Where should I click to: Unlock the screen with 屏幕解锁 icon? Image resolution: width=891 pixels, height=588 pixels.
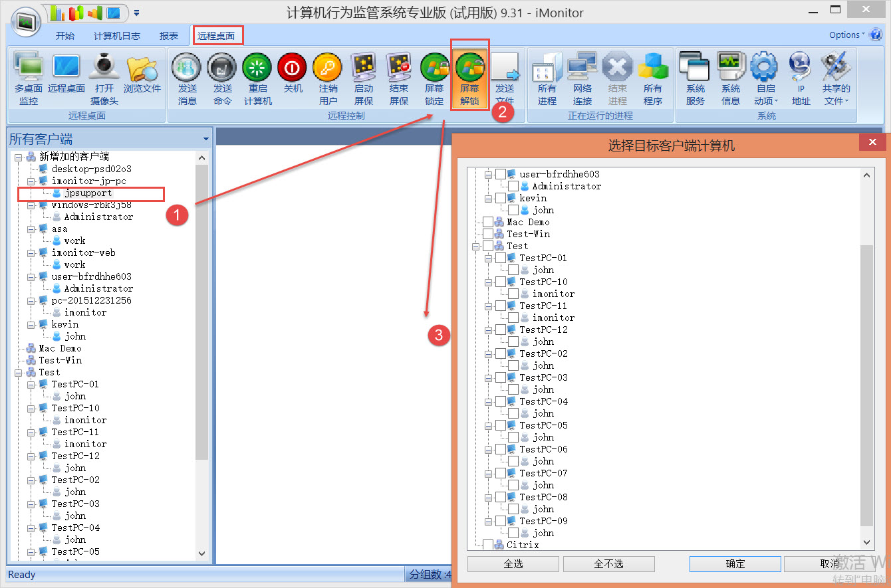(470, 80)
